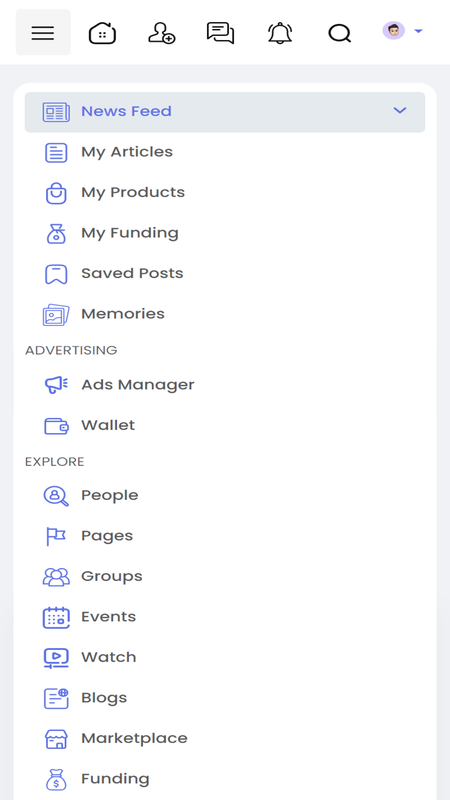This screenshot has width=450, height=800.
Task: Click the People search icon
Action: click(x=56, y=496)
